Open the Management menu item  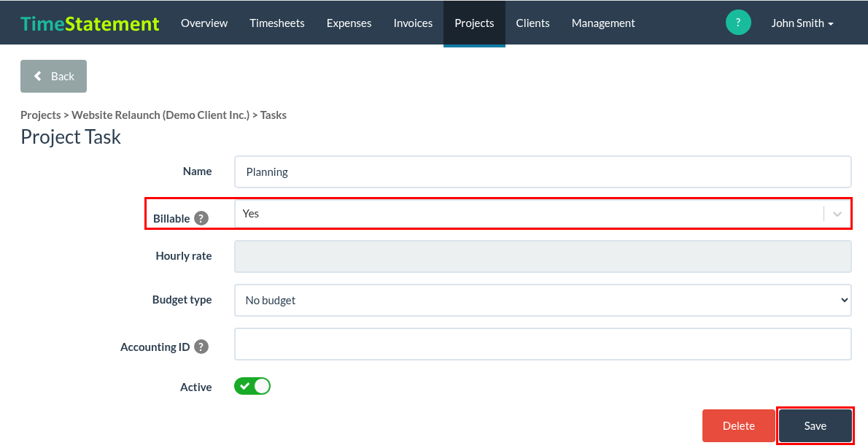pyautogui.click(x=602, y=23)
